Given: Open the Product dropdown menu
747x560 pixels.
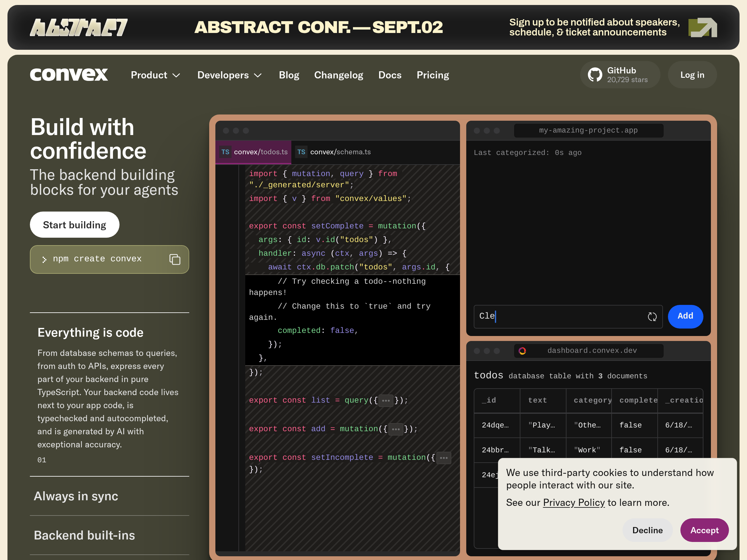Looking at the screenshot, I should tap(155, 75).
